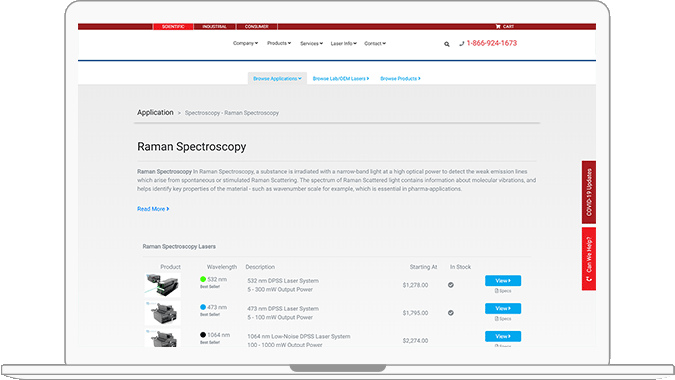Click in-stock checkmark for 532 nm laser
This screenshot has height=380, width=675.
pos(451,285)
